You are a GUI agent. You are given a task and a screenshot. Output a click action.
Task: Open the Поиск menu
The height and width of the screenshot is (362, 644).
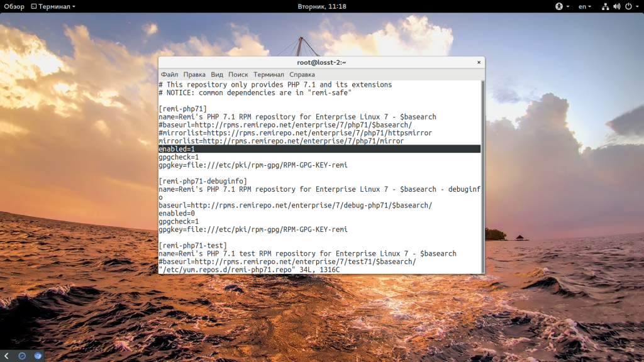click(238, 74)
